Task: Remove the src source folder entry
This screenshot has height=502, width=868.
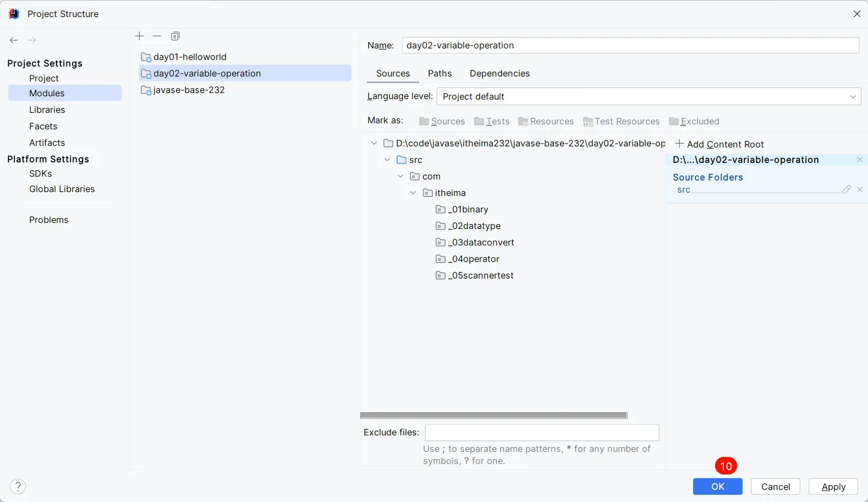Action: click(860, 189)
